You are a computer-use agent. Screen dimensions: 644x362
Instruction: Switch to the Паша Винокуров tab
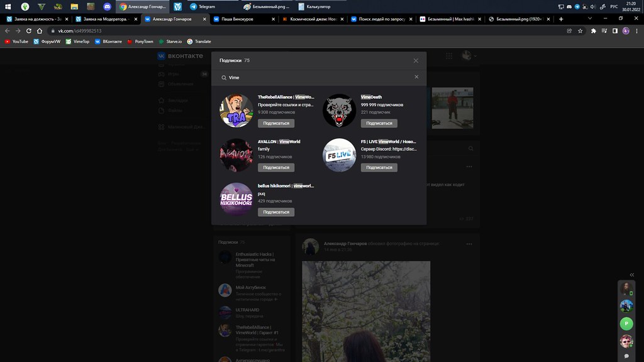click(x=241, y=19)
